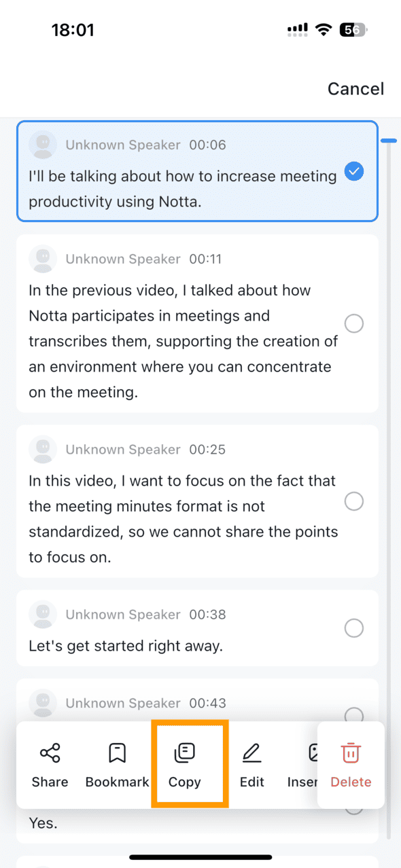This screenshot has height=868, width=401.
Task: Tap the scrollbar handle on the right edge
Action: point(389,141)
